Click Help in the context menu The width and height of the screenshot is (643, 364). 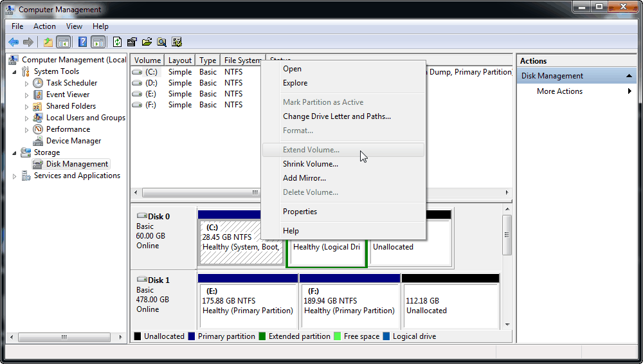click(343, 231)
